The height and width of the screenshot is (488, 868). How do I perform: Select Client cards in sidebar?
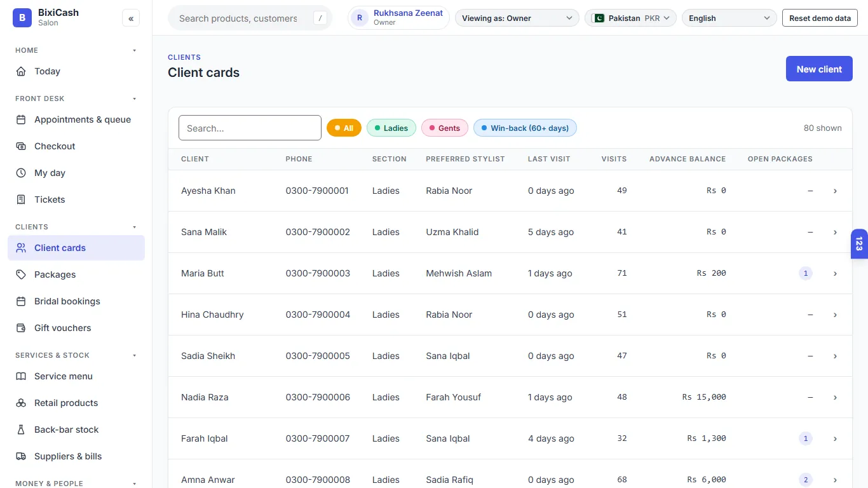(76, 248)
